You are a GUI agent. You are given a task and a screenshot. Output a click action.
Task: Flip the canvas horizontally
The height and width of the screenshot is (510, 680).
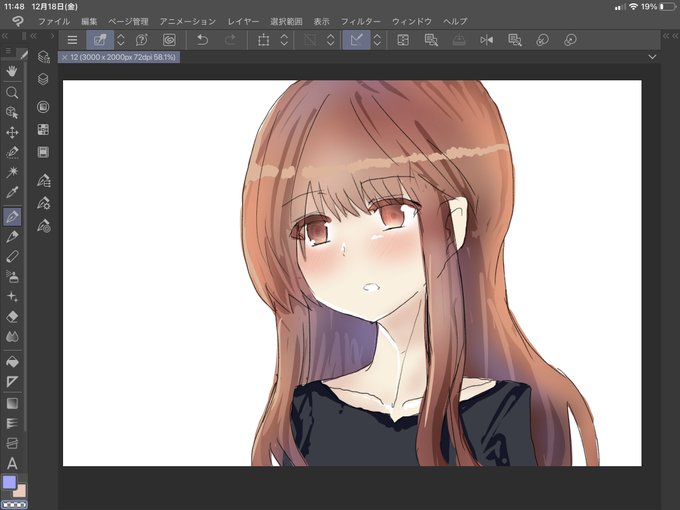pos(487,40)
